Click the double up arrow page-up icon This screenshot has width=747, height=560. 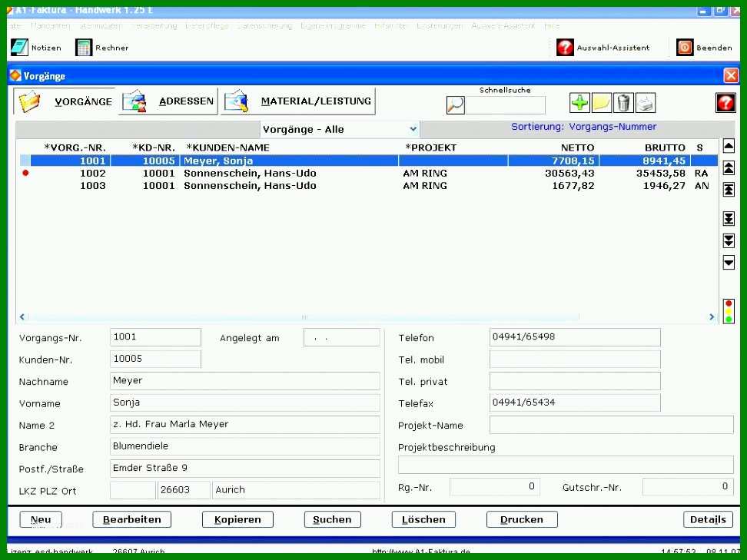pos(729,167)
